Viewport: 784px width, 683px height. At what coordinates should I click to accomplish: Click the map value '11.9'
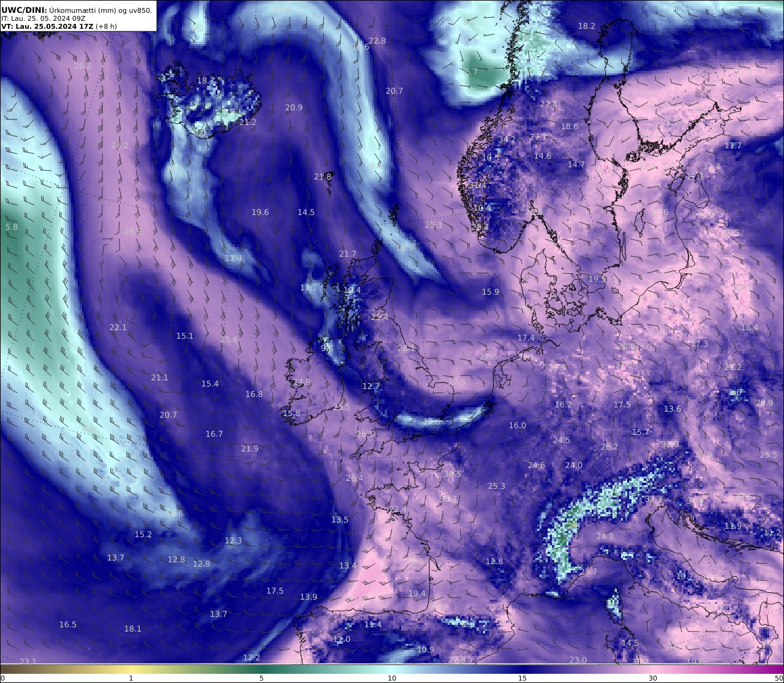pyautogui.click(x=733, y=526)
